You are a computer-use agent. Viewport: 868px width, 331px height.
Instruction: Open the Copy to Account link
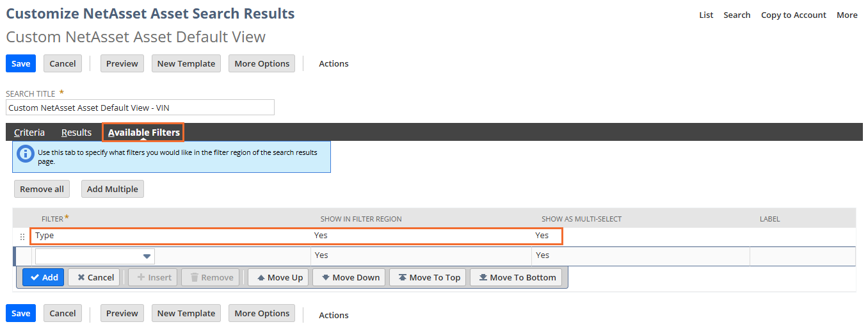(x=793, y=15)
